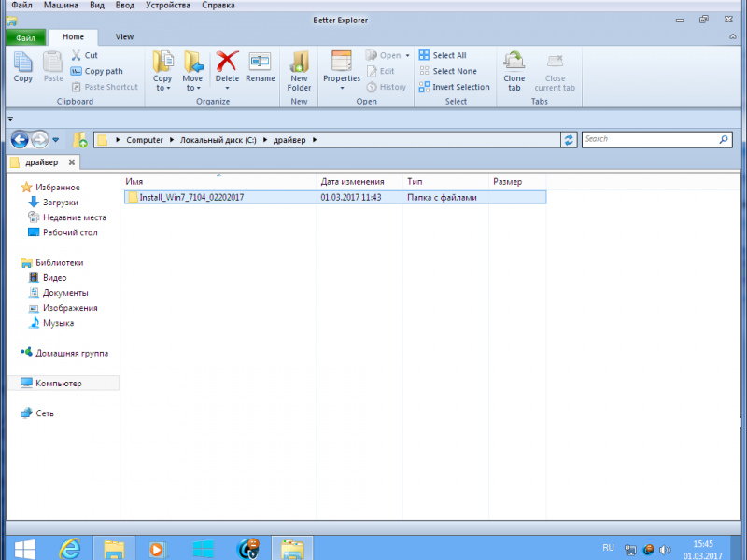Click the Windows Start button
Viewport: 747px width, 560px height.
pyautogui.click(x=24, y=549)
